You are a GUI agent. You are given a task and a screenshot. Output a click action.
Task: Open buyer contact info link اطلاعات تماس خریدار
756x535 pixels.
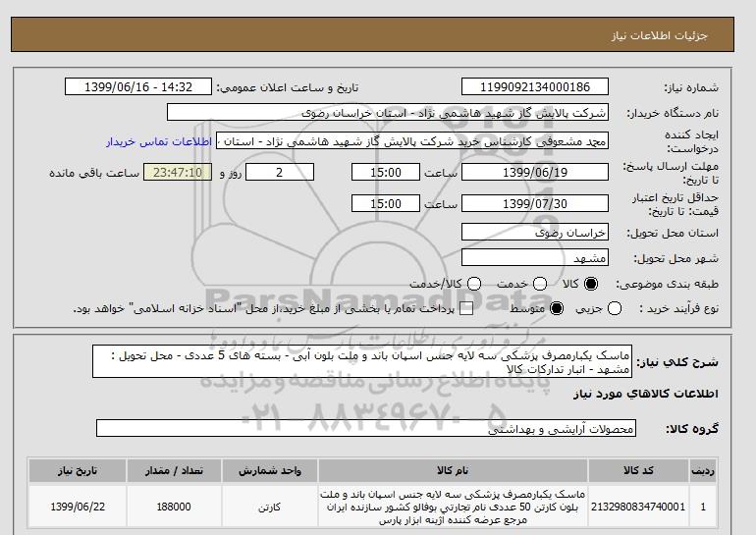(159, 142)
